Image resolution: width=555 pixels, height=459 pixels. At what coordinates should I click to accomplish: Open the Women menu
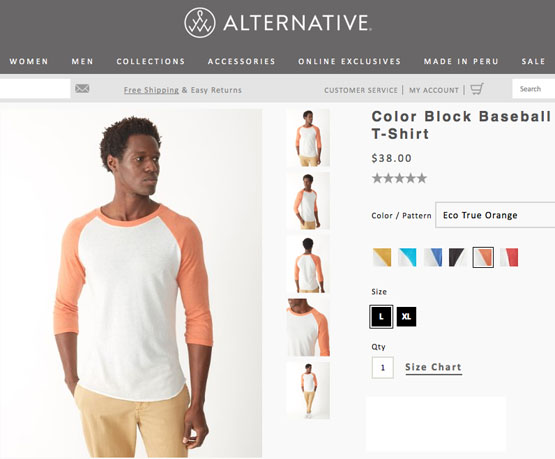pyautogui.click(x=29, y=61)
